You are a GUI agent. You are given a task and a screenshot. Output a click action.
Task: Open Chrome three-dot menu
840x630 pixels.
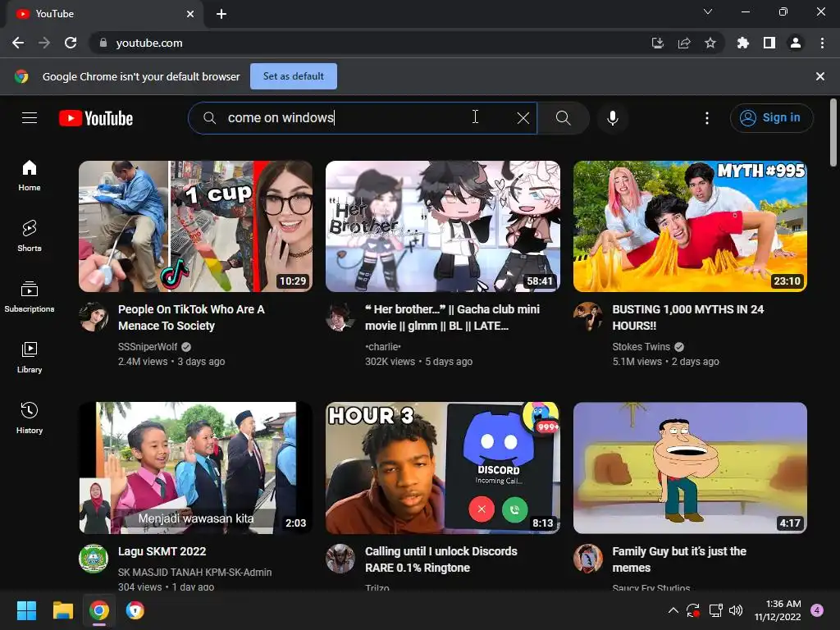pyautogui.click(x=822, y=43)
